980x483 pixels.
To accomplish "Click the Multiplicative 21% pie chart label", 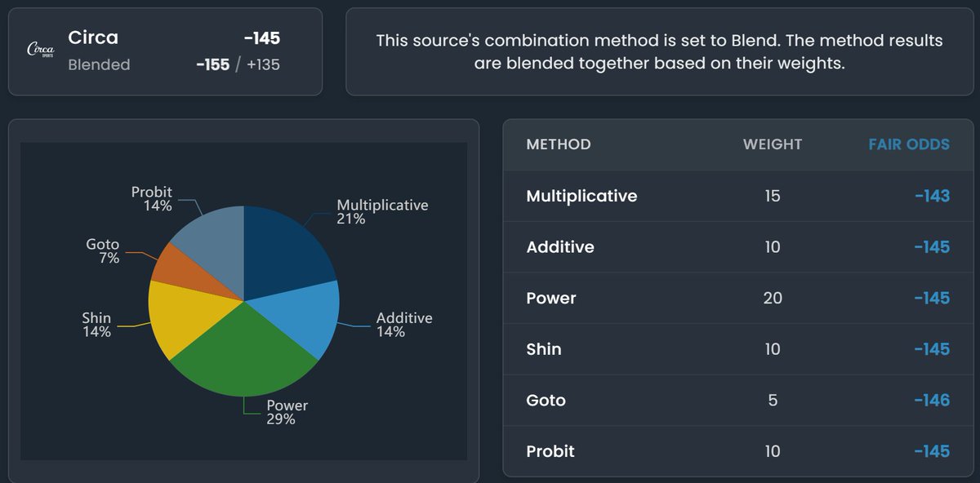I will coord(381,211).
